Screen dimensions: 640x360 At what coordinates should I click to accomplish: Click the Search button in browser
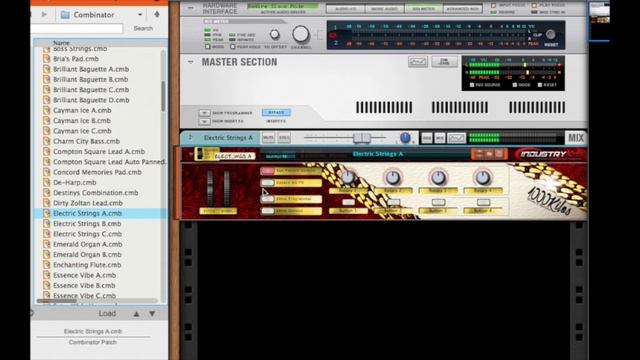pos(143,28)
